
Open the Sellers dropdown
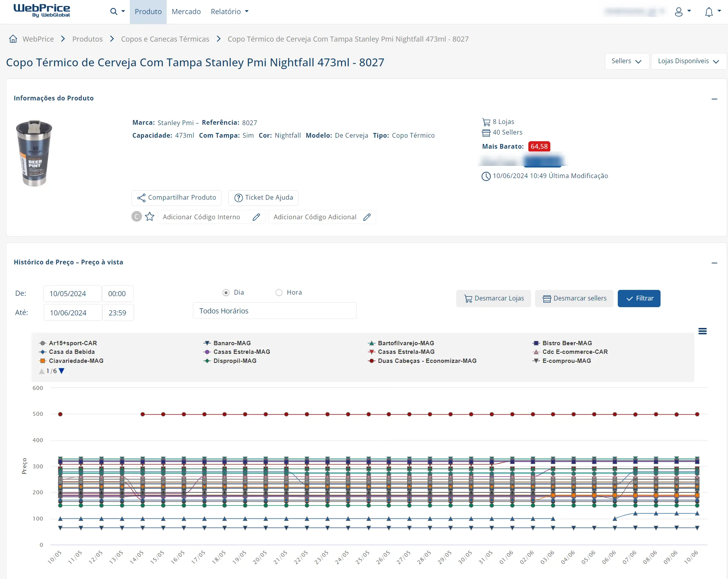tap(627, 61)
